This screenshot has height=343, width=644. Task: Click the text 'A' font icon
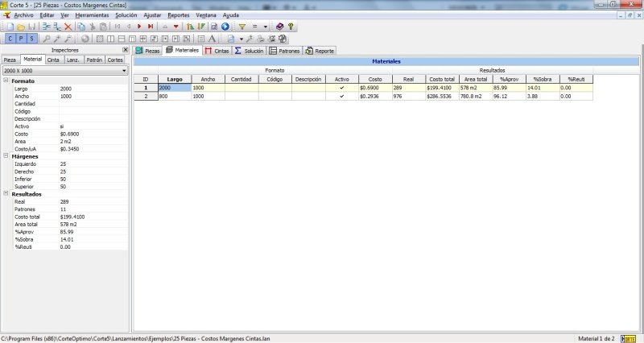pos(212,38)
